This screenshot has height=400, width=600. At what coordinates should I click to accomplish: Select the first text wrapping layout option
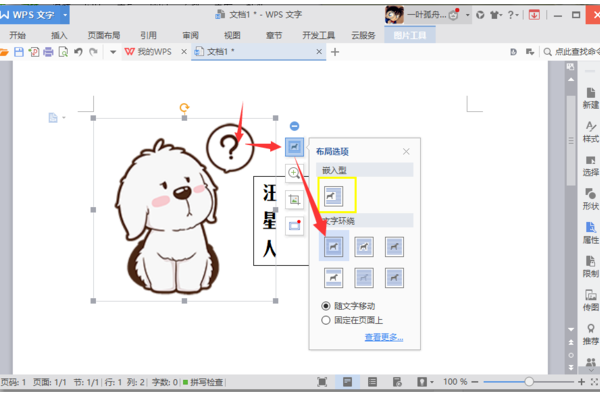point(333,247)
